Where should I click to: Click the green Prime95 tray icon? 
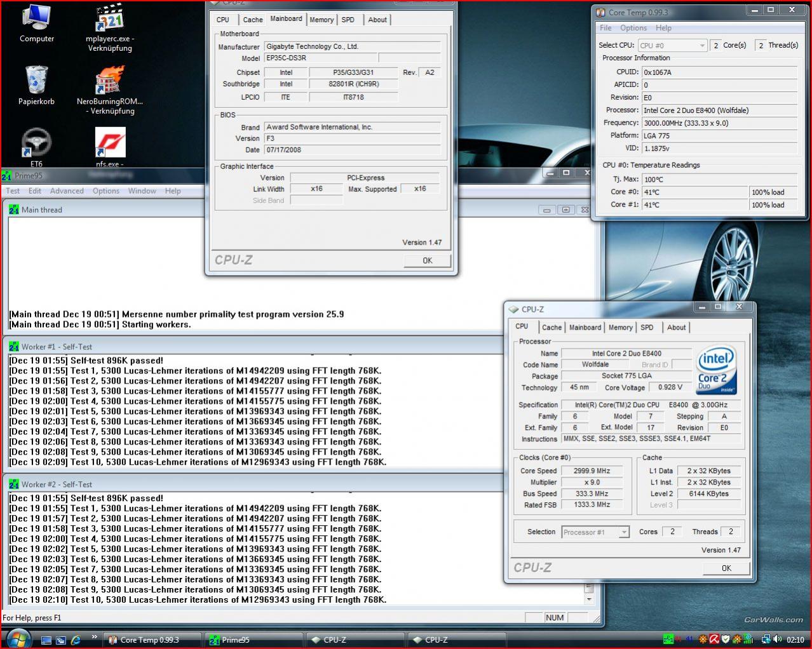pyautogui.click(x=668, y=639)
